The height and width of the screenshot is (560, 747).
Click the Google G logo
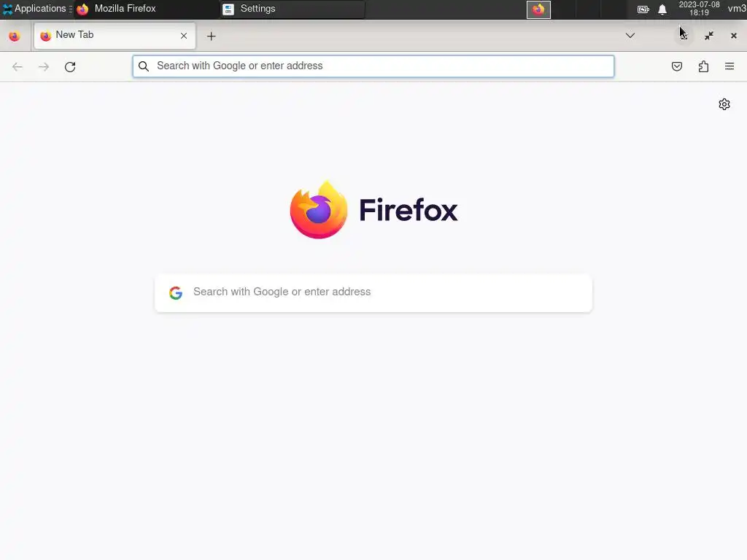click(176, 292)
